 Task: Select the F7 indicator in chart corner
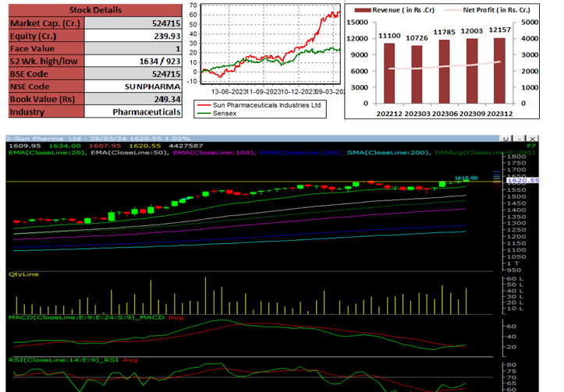pos(531,146)
